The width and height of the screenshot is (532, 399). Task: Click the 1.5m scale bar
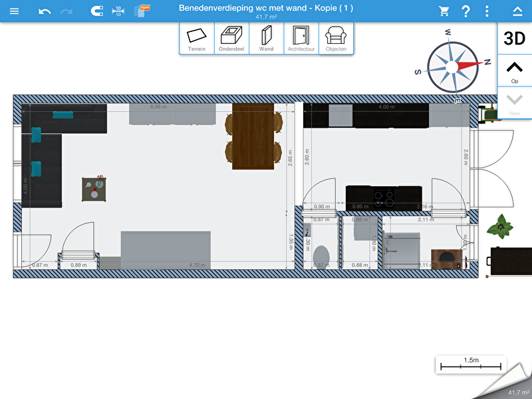[x=471, y=364]
